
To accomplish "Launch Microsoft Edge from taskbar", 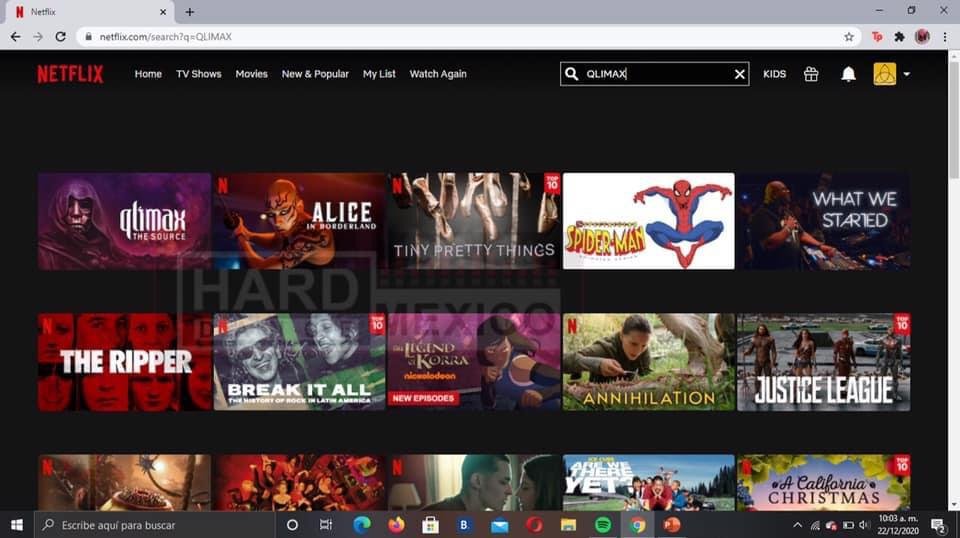I will [361, 525].
